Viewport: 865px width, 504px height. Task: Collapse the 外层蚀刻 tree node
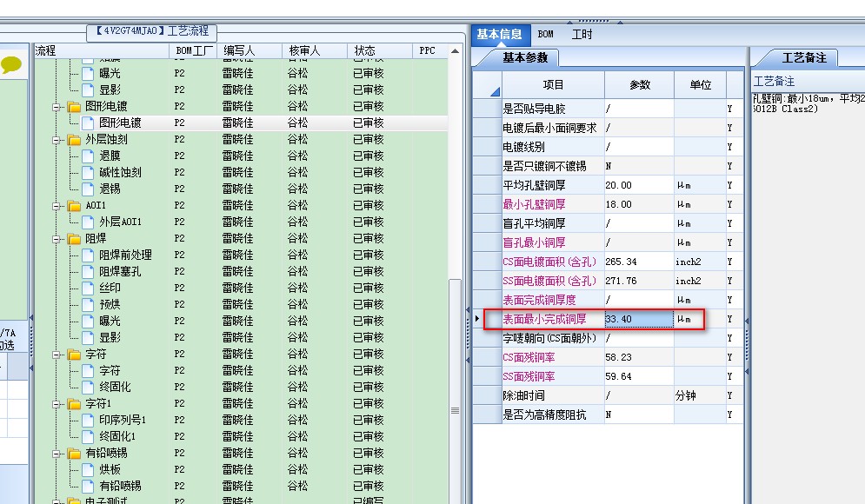[x=57, y=140]
